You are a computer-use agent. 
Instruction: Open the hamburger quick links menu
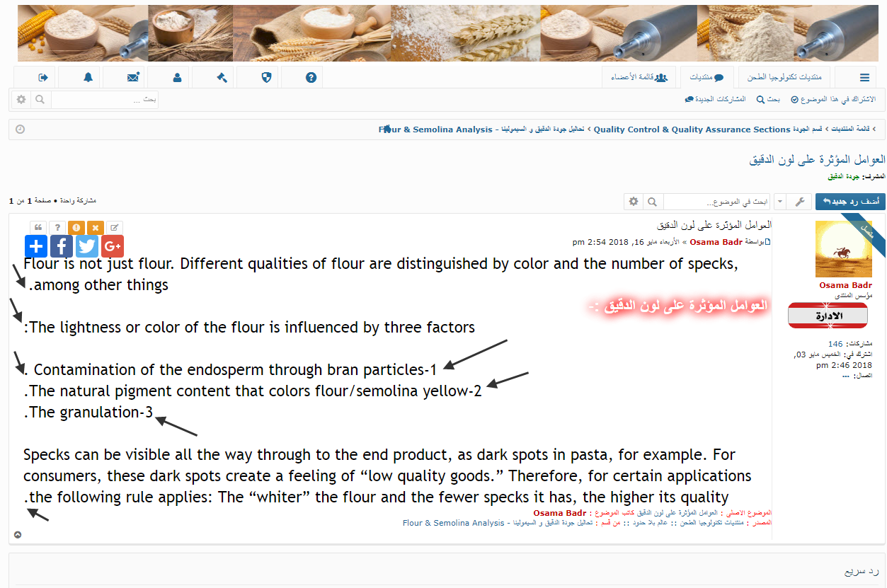pyautogui.click(x=864, y=77)
